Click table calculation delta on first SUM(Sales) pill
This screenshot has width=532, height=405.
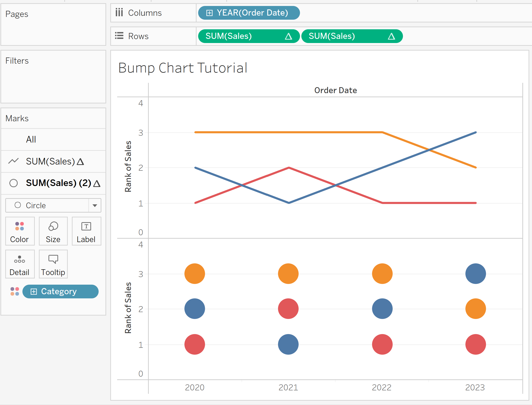click(x=288, y=36)
